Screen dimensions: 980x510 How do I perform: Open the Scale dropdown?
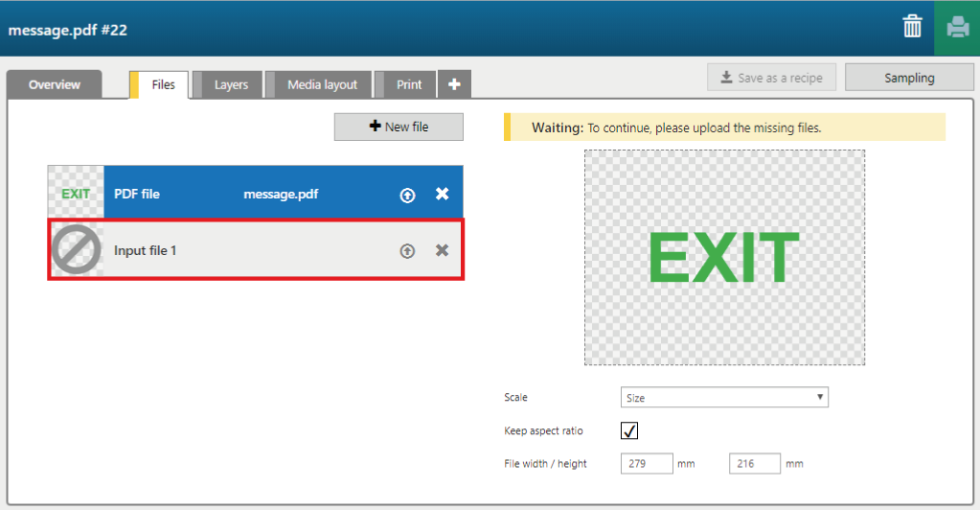coord(724,397)
